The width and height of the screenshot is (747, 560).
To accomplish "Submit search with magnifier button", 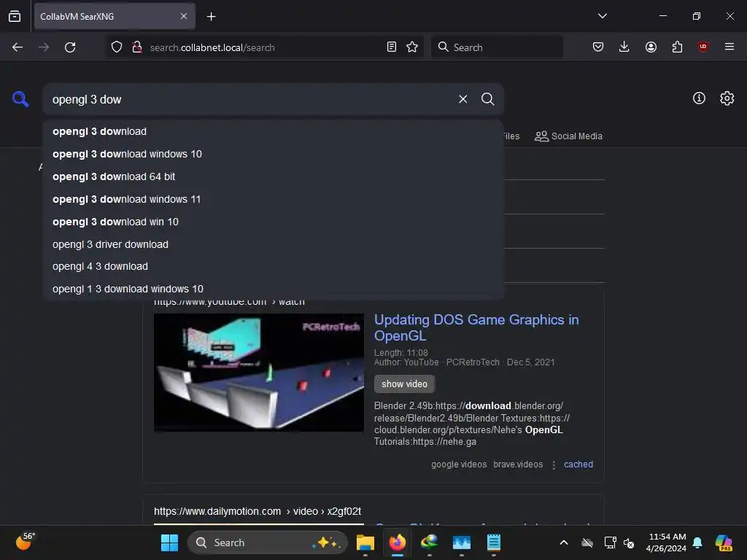I will click(487, 99).
